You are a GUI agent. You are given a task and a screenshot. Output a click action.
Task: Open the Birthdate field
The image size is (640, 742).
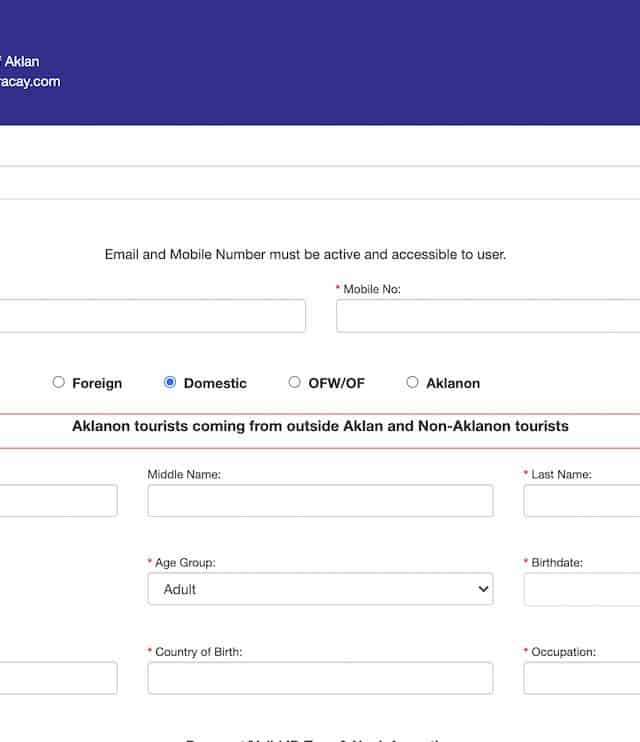pyautogui.click(x=581, y=589)
